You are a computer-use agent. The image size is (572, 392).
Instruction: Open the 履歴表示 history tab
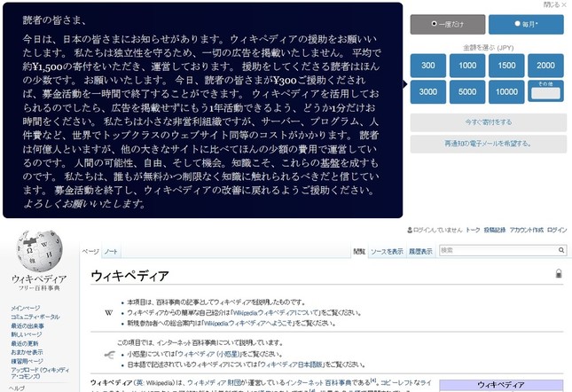coord(420,252)
